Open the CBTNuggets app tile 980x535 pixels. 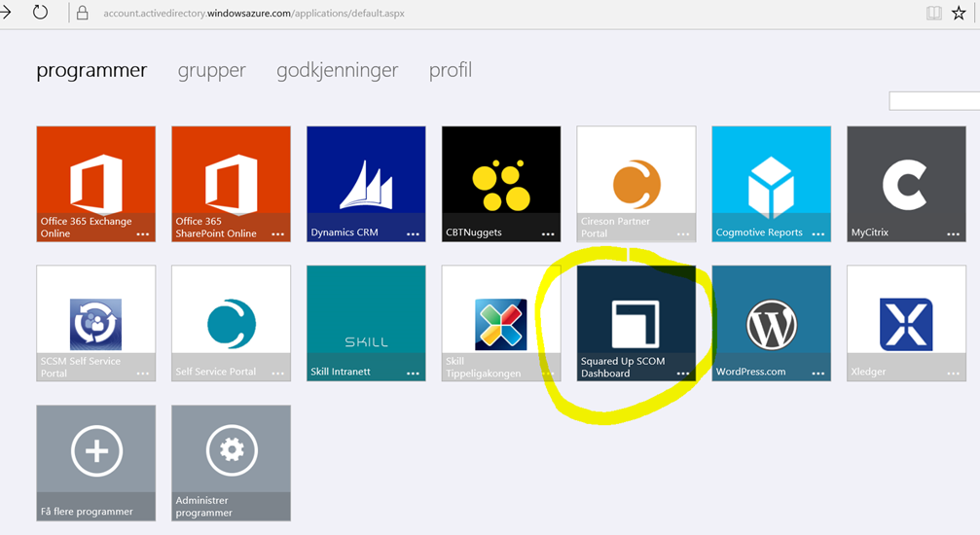click(500, 184)
